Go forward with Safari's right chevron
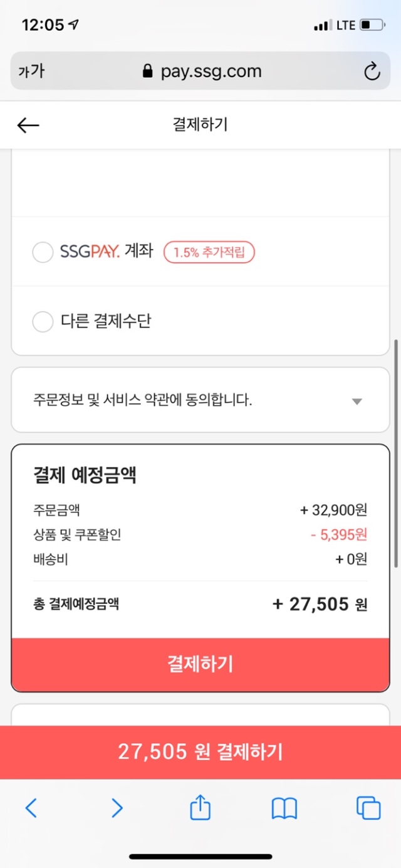This screenshot has height=868, width=401. pos(117,808)
